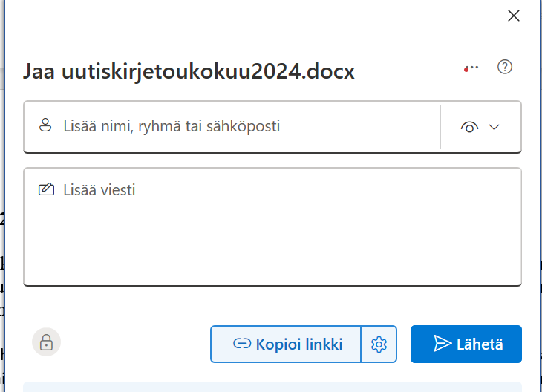
Task: Click the paper plane icon in Lähetä
Action: coord(443,344)
